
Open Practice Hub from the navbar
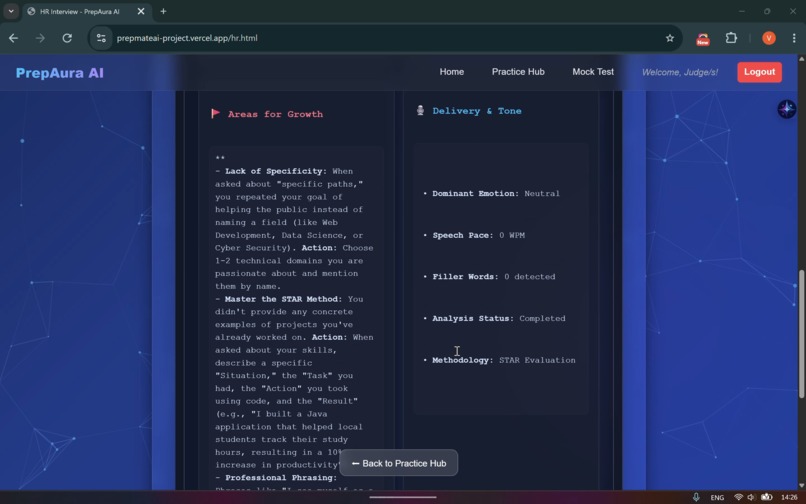518,72
